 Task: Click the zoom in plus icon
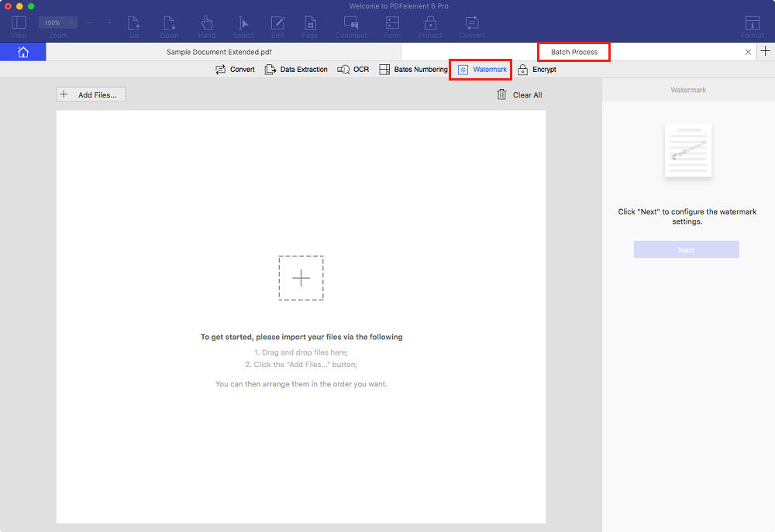(109, 22)
